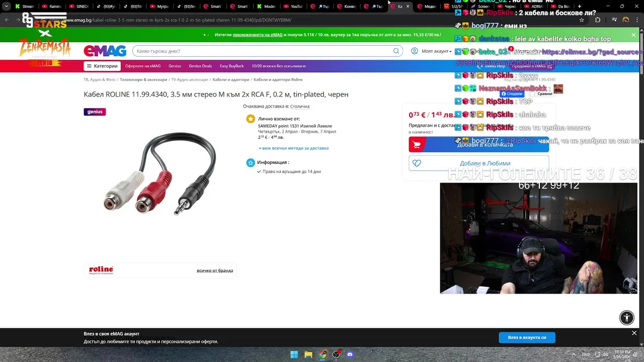The image size is (644, 362).
Task: Open Chrome from the taskbar
Action: [x=323, y=354]
